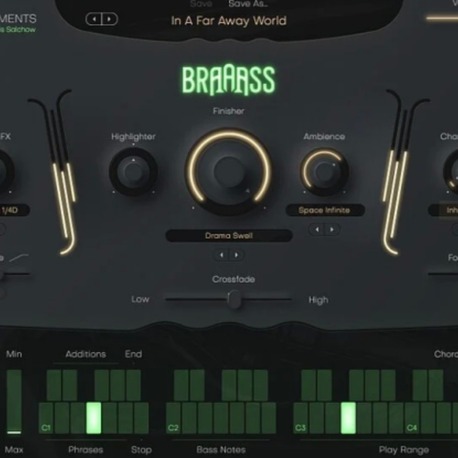
Task: Click the Crossfade slider handle
Action: click(x=234, y=299)
